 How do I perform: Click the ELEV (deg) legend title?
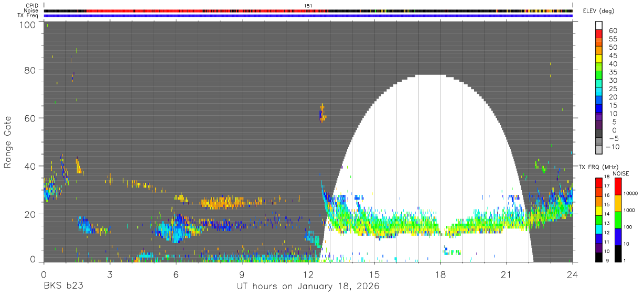coord(599,11)
